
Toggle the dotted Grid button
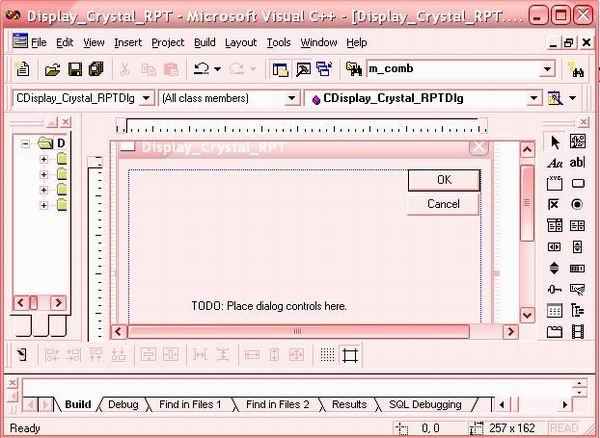point(328,355)
